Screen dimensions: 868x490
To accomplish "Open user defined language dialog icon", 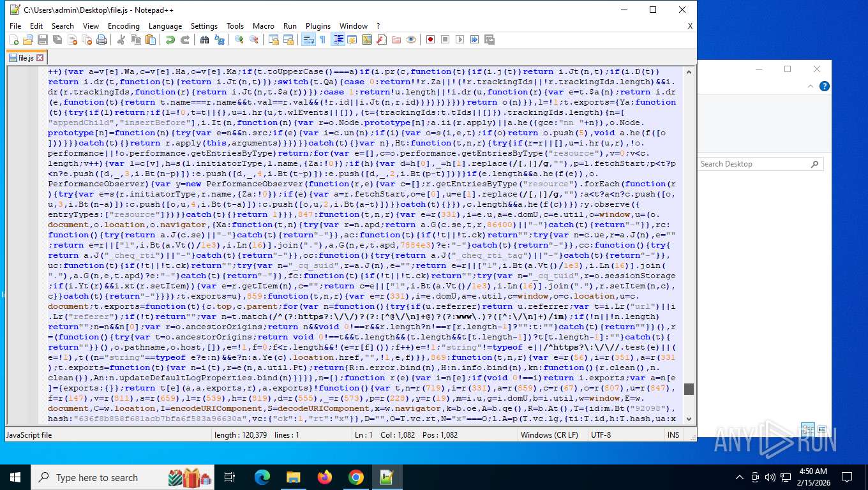I will 352,40.
